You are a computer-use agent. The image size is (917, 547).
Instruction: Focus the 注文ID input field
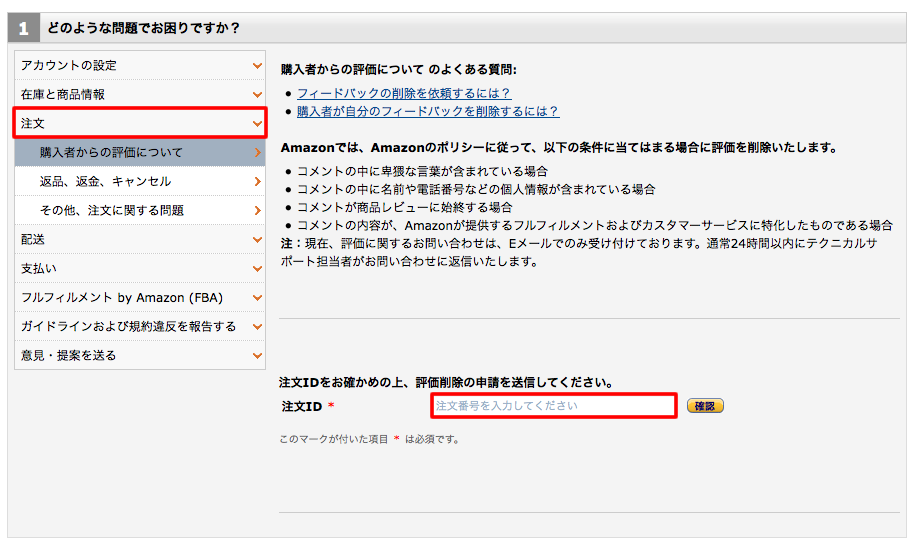(x=554, y=406)
